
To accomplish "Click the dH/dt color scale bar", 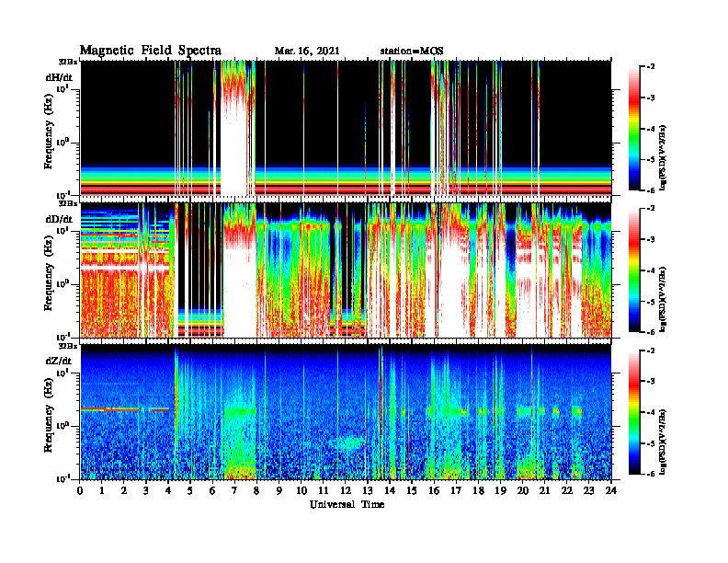I will [x=634, y=129].
